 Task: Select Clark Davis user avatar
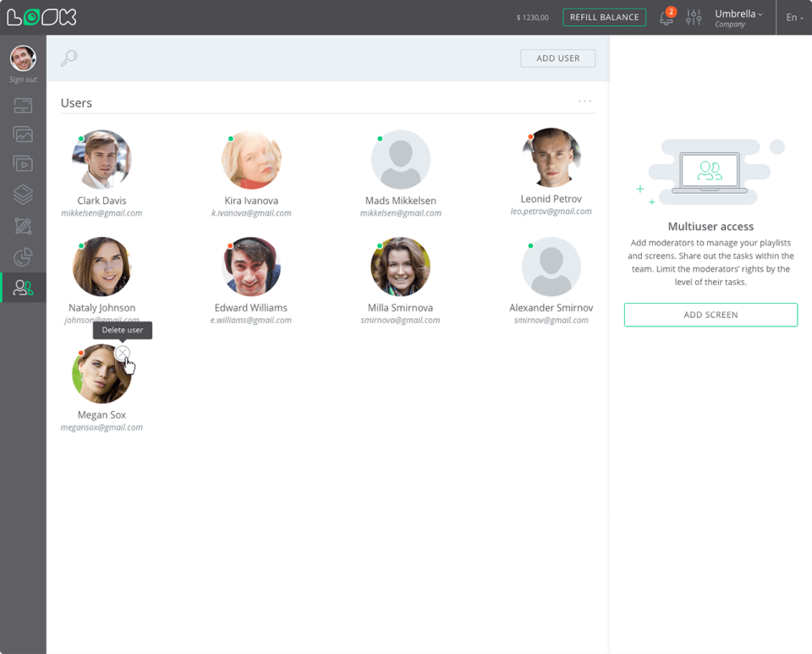101,160
